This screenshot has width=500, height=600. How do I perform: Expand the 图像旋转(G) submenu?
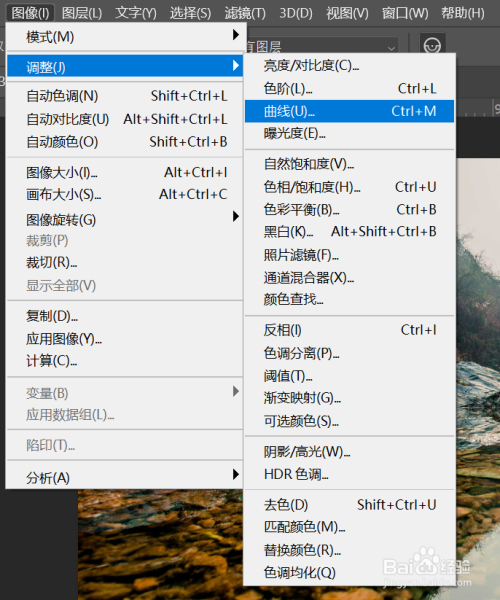coord(125,219)
